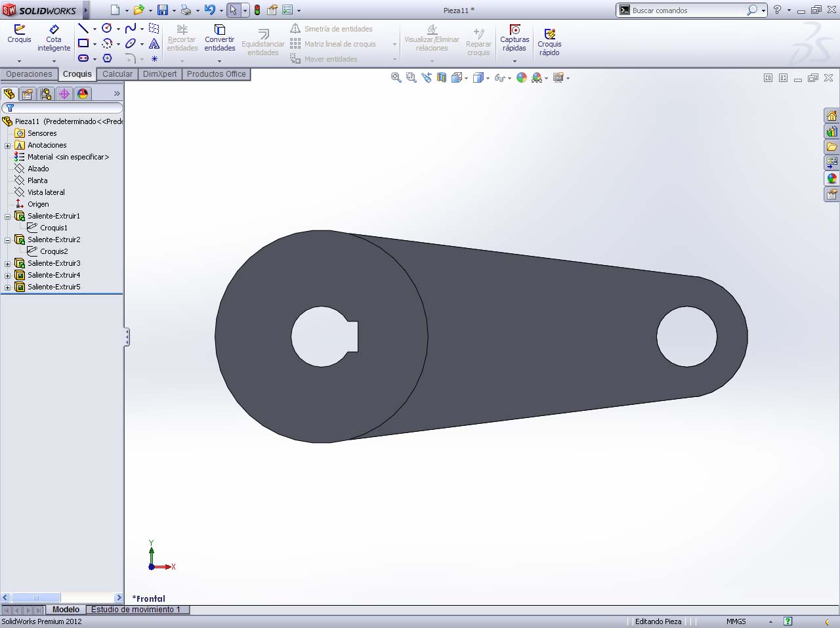Click the Rebuild traffic light icon

257,10
